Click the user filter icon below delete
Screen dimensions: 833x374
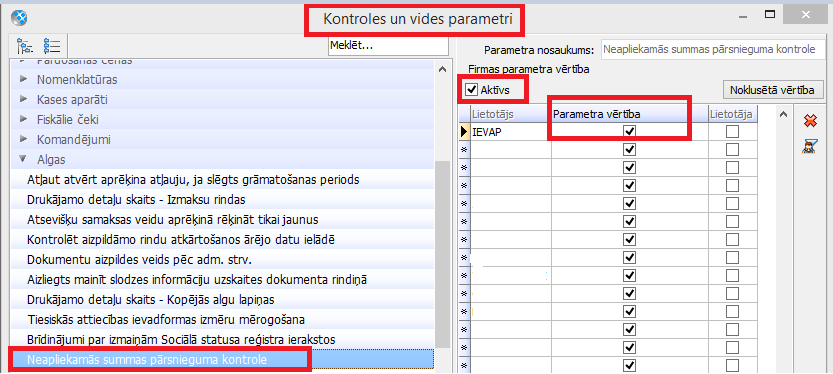coord(810,147)
